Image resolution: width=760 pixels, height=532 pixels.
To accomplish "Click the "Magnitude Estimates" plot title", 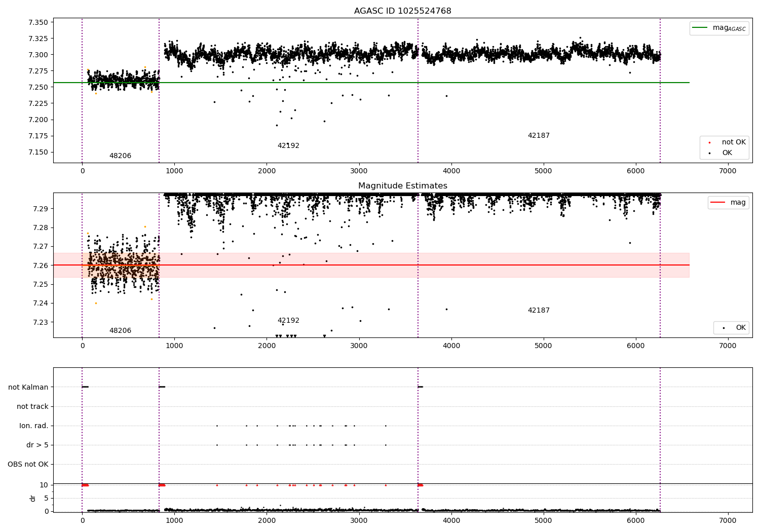I will 403,186.
